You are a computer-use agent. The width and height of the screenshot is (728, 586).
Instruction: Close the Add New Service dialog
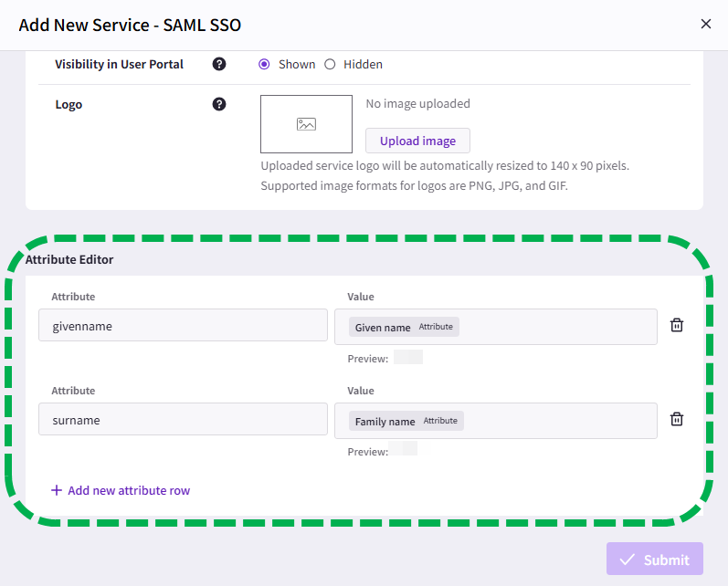[705, 24]
